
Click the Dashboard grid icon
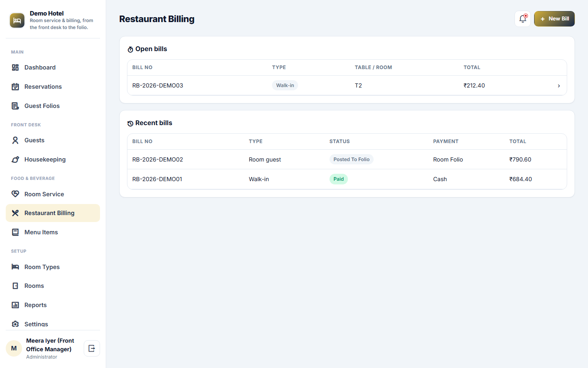click(x=16, y=67)
